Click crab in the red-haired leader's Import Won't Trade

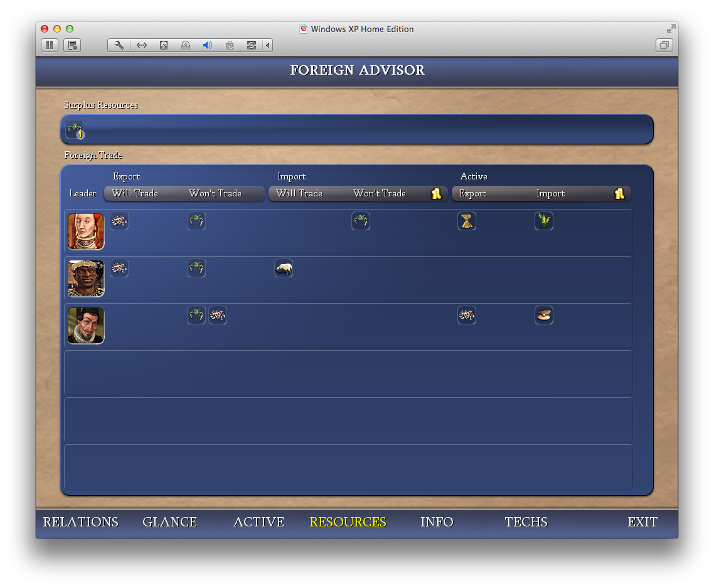click(361, 222)
